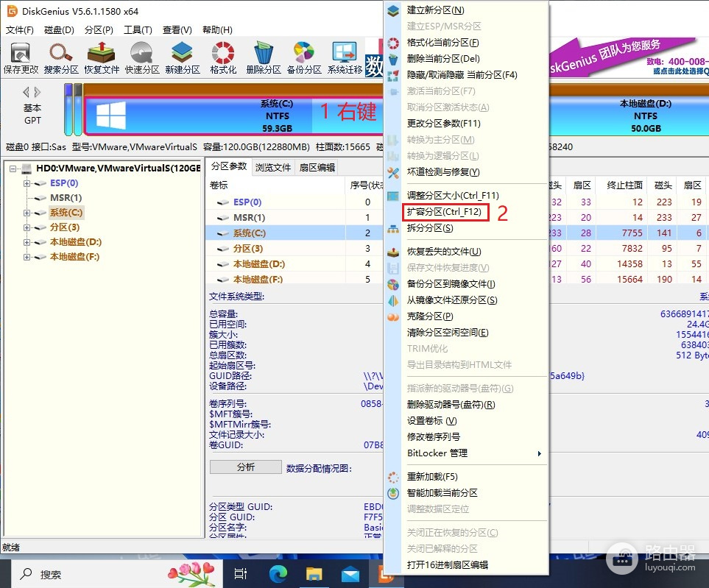Click the Delete Partition (删除分区) trash icon

pos(263,58)
